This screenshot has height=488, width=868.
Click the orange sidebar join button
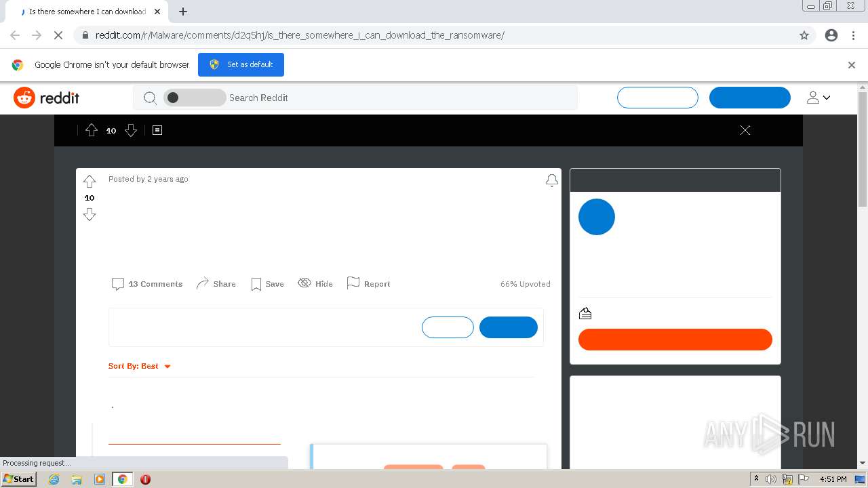[x=675, y=340]
